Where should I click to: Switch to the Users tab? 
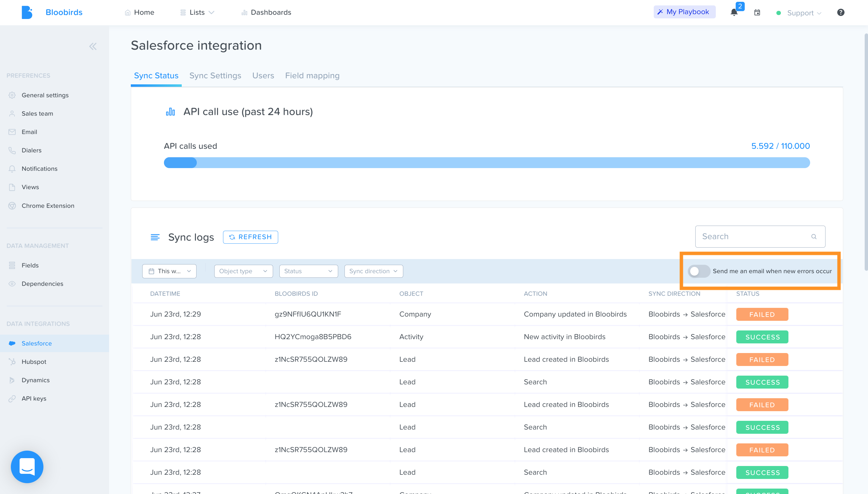click(263, 76)
